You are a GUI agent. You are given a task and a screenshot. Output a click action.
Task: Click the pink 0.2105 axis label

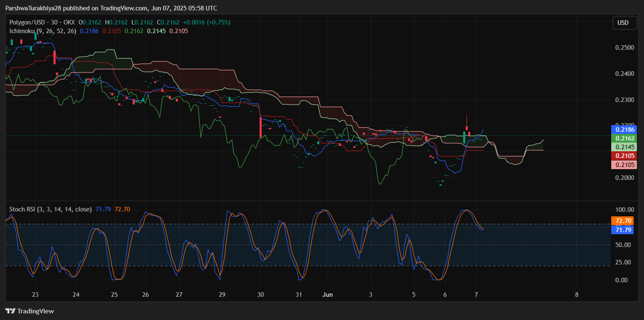[622, 165]
